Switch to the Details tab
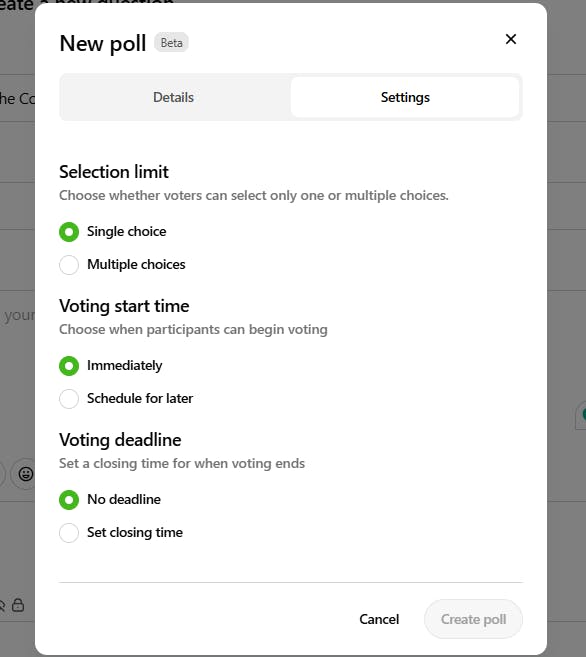 (x=173, y=97)
